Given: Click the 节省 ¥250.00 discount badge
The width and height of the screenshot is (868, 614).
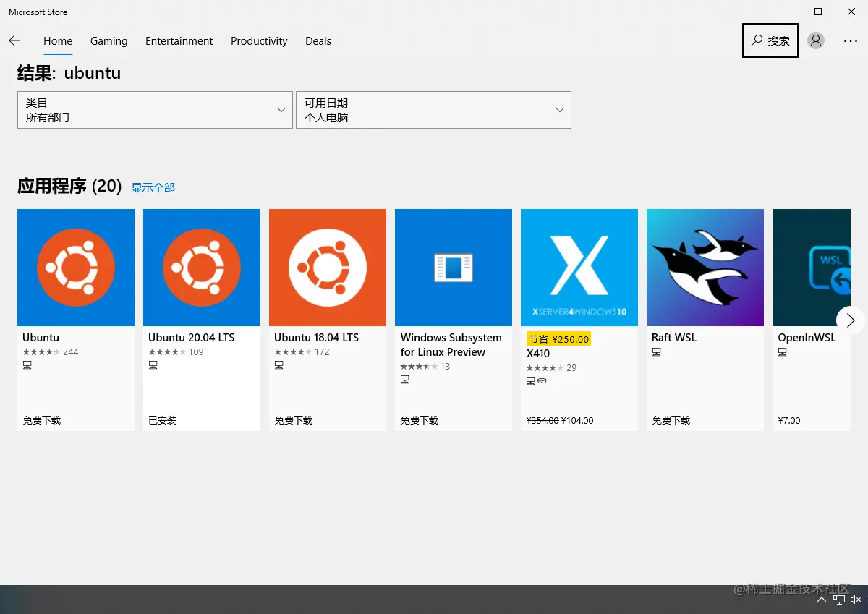Looking at the screenshot, I should (x=558, y=339).
